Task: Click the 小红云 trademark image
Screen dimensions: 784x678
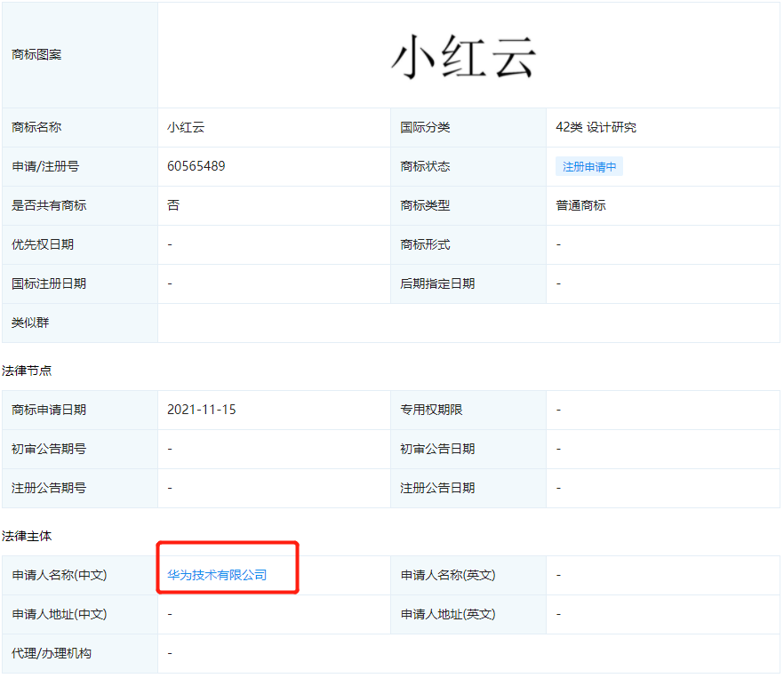Action: 463,57
